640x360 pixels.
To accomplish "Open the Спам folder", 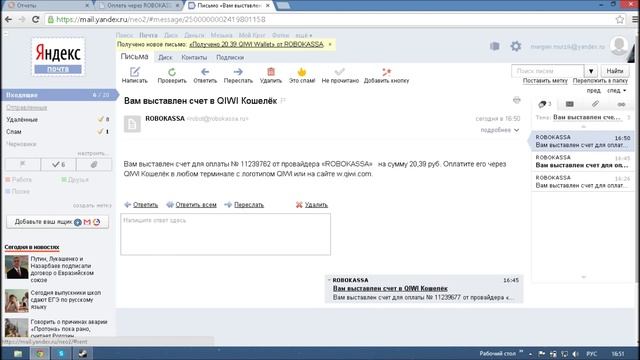I will tap(13, 132).
